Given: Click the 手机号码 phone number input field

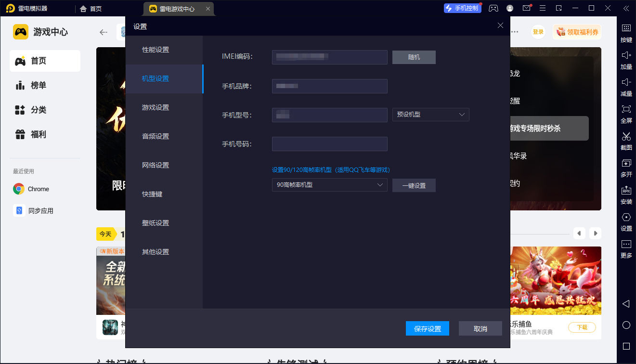Looking at the screenshot, I should [x=329, y=144].
